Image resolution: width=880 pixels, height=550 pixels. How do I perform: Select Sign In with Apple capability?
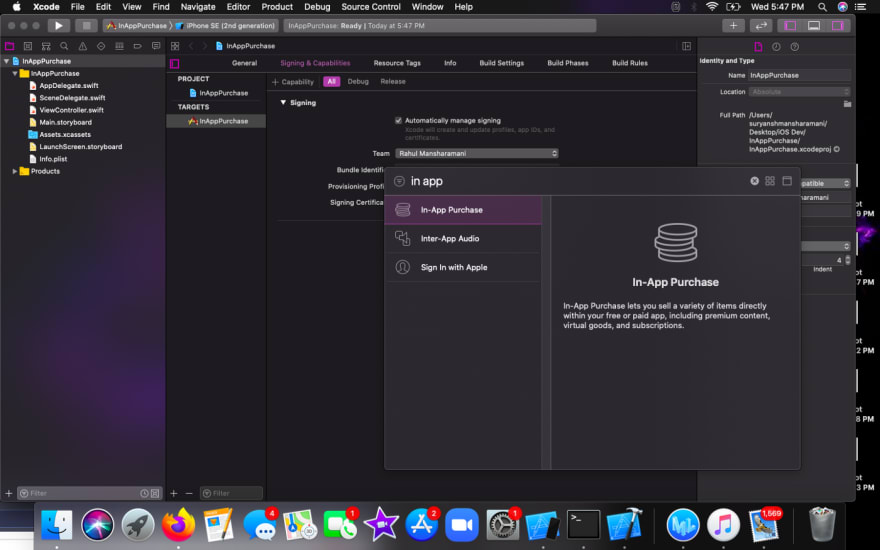coord(463,267)
